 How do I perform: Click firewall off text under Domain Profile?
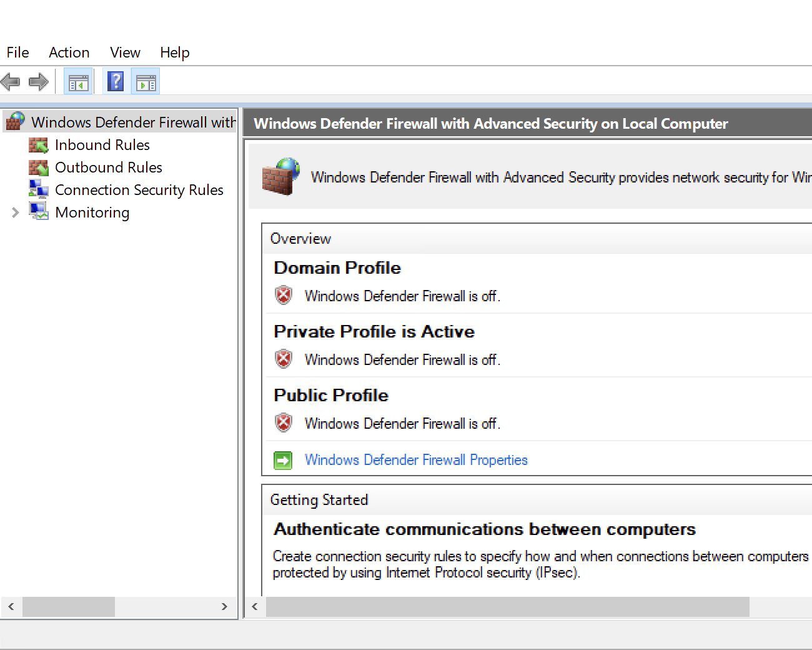[x=402, y=296]
